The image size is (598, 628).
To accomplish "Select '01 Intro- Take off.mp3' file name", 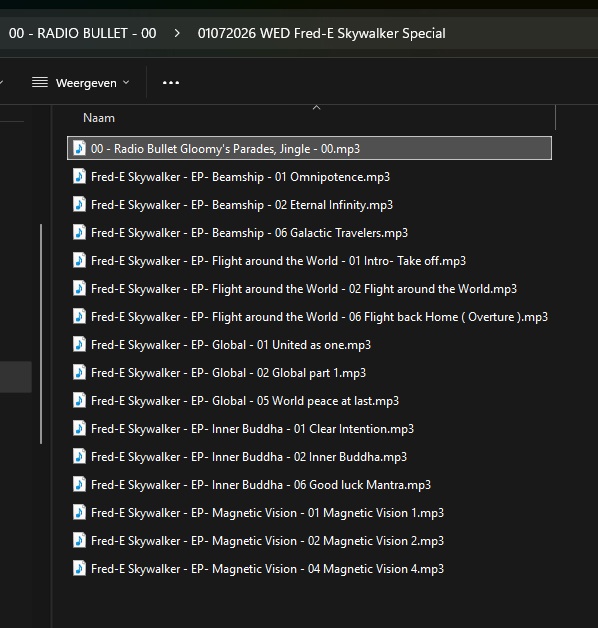I will (x=278, y=261).
